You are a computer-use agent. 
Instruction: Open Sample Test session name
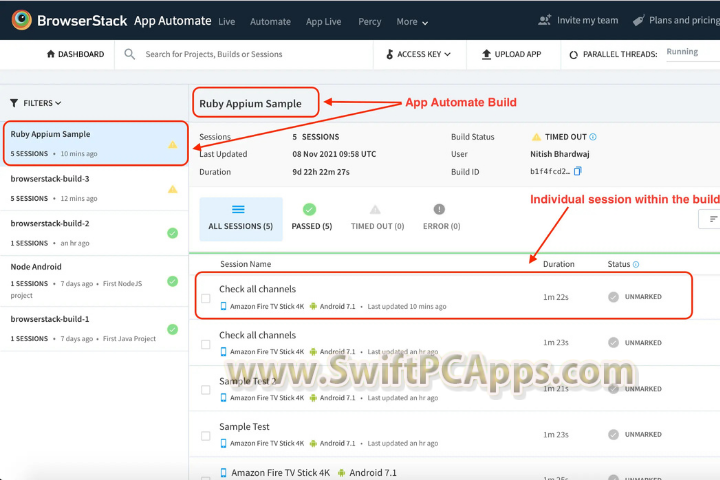point(244,427)
